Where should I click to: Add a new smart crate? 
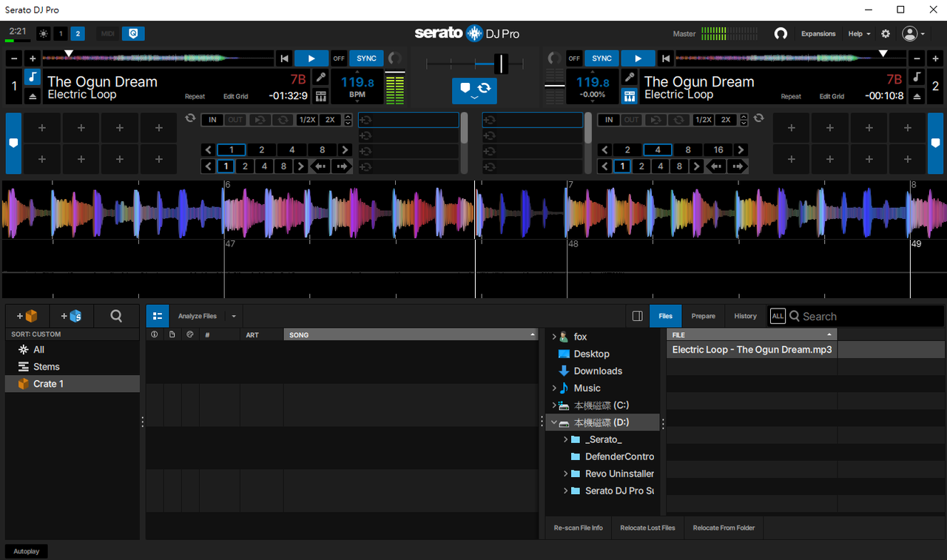72,316
